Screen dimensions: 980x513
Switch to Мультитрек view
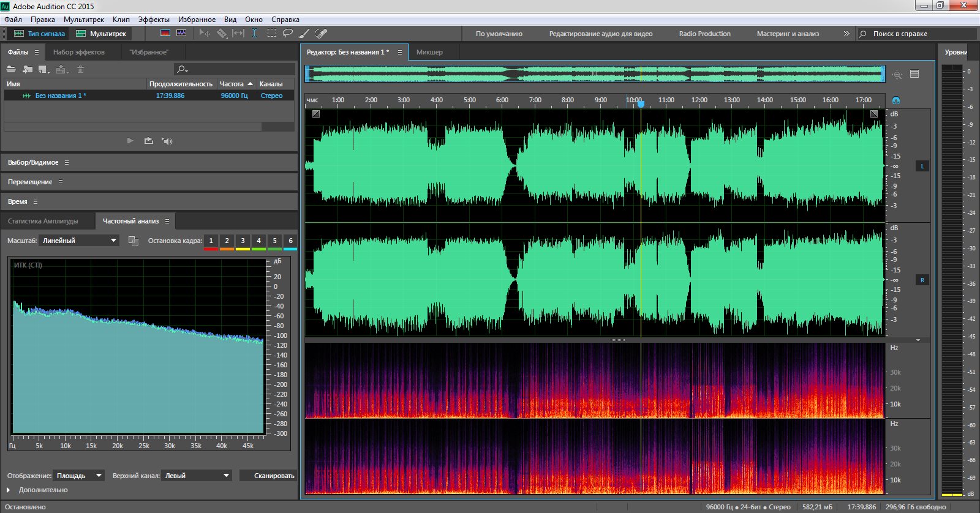point(101,34)
